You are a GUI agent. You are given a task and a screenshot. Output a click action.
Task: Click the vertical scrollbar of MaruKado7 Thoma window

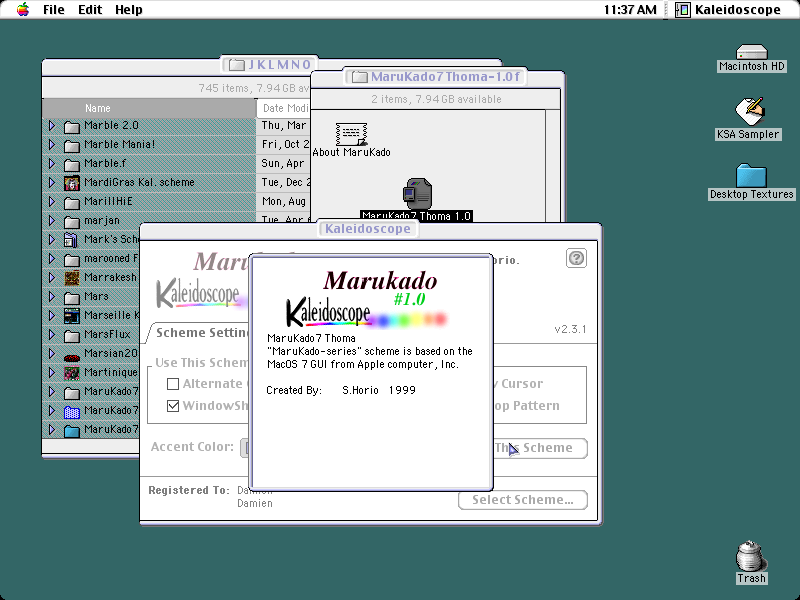pyautogui.click(x=553, y=166)
